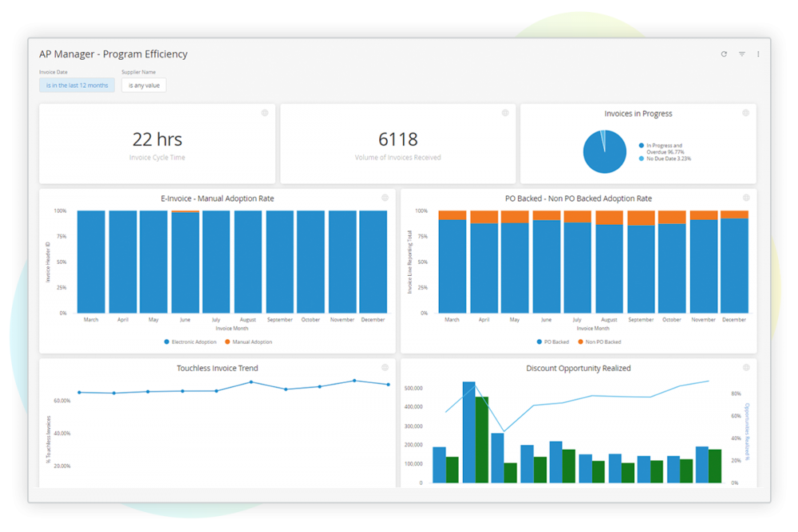Click the PO Backed Adoption Rate tile icon

pos(746,198)
